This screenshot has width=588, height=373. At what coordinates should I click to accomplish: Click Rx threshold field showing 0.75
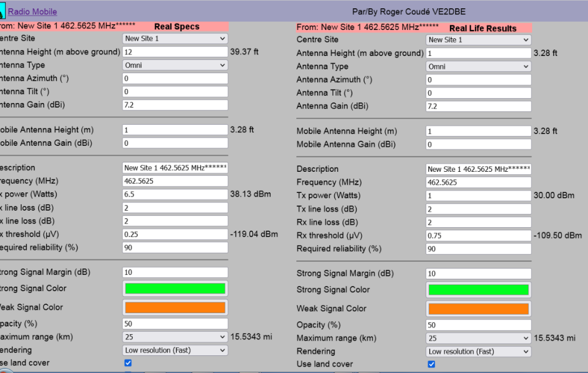tap(479, 235)
